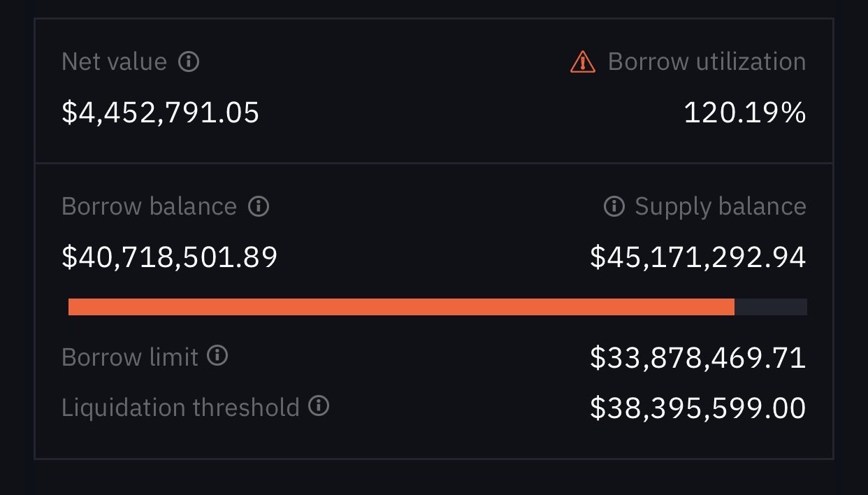This screenshot has width=868, height=495.
Task: Select the $4,452,791.05 net value amount
Action: (x=161, y=113)
